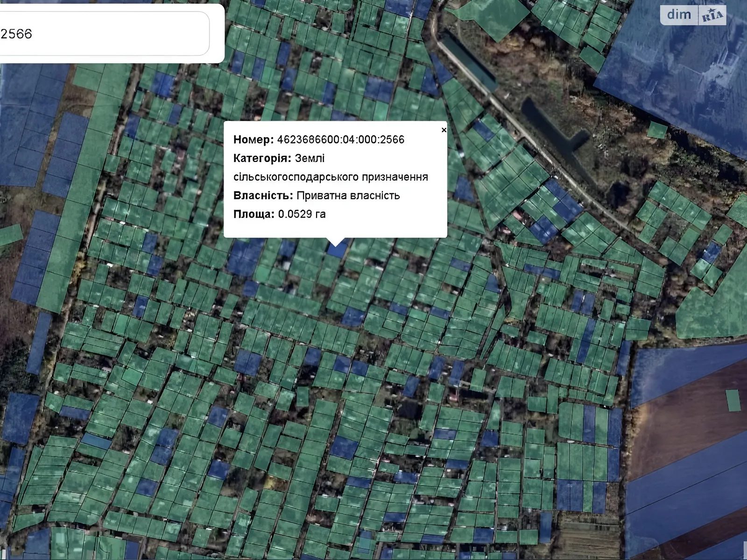Viewport: 747px width, 560px height.
Task: Click cadastral number 4623686600:04:000:2566
Action: pos(340,140)
